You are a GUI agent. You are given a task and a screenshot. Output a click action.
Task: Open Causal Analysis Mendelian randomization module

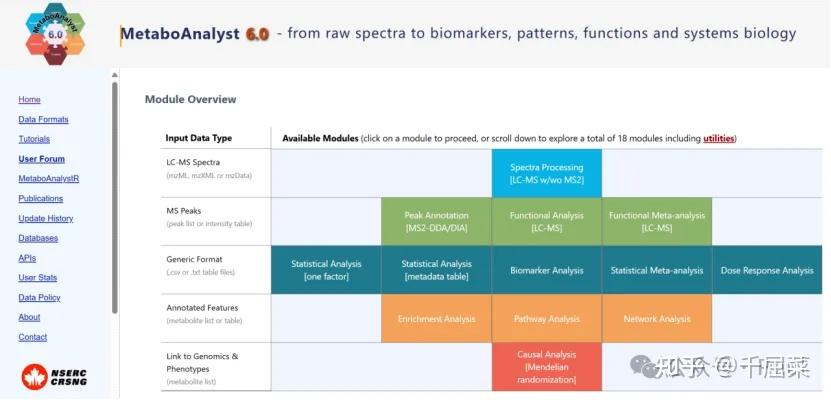(x=546, y=367)
